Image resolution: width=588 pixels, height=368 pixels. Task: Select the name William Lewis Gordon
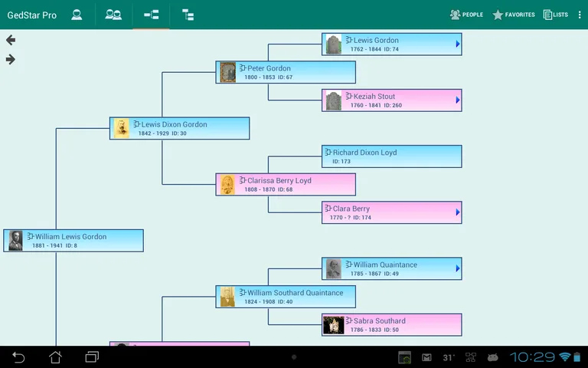(x=70, y=237)
